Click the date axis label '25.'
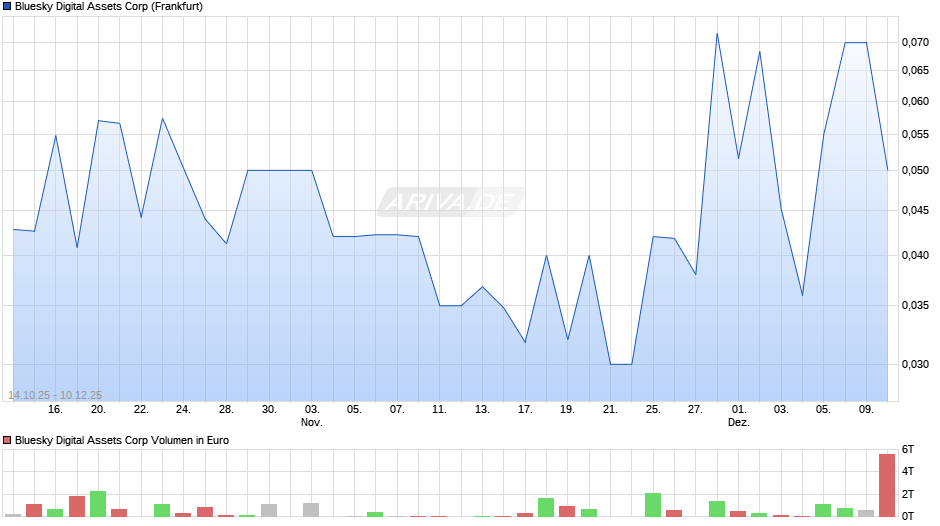Viewport: 940px width, 526px height. click(x=653, y=409)
